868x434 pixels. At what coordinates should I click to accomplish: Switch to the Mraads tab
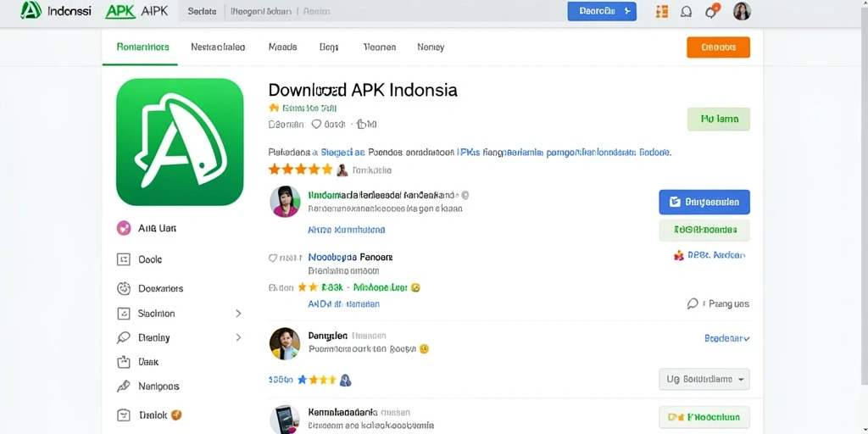(282, 47)
